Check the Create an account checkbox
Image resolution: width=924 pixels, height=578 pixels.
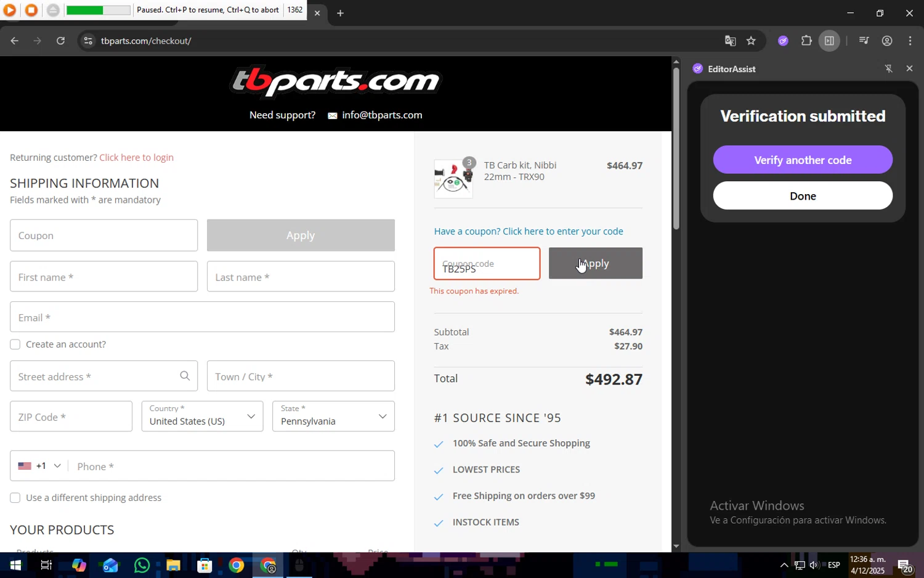tap(15, 344)
